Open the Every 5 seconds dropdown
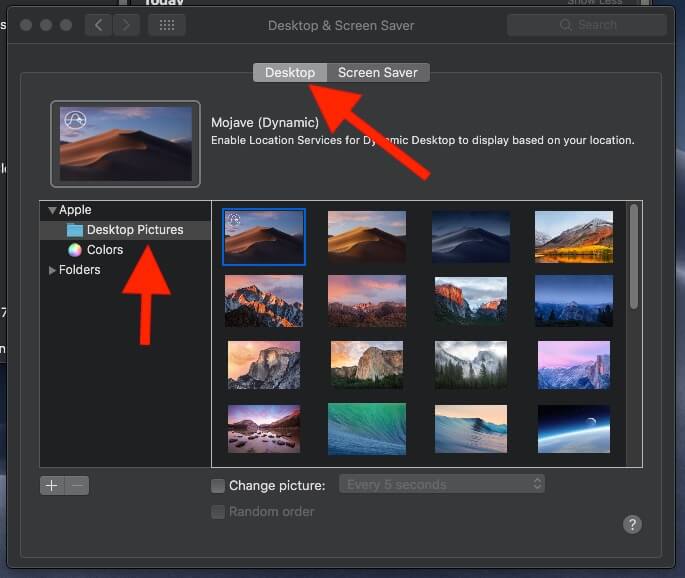This screenshot has width=685, height=578. pos(442,484)
